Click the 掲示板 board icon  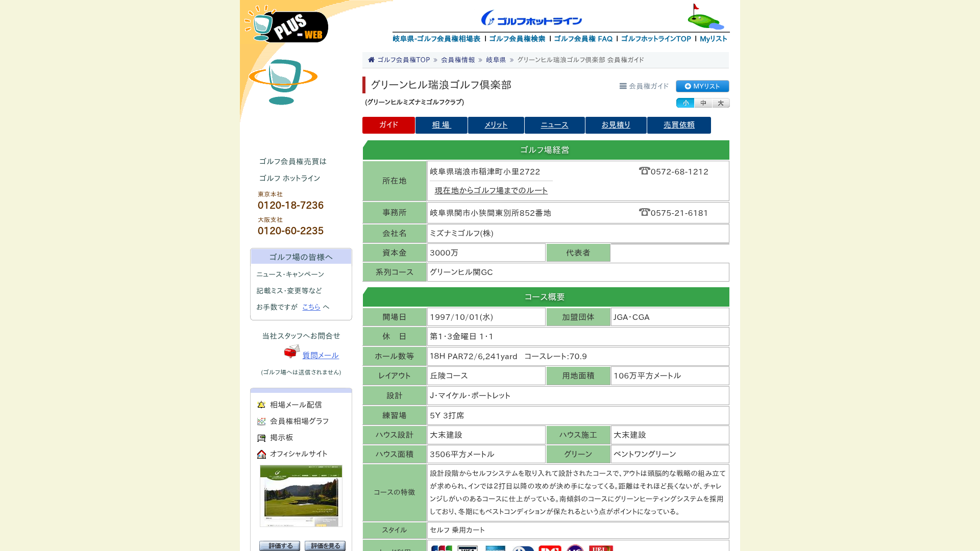261,438
